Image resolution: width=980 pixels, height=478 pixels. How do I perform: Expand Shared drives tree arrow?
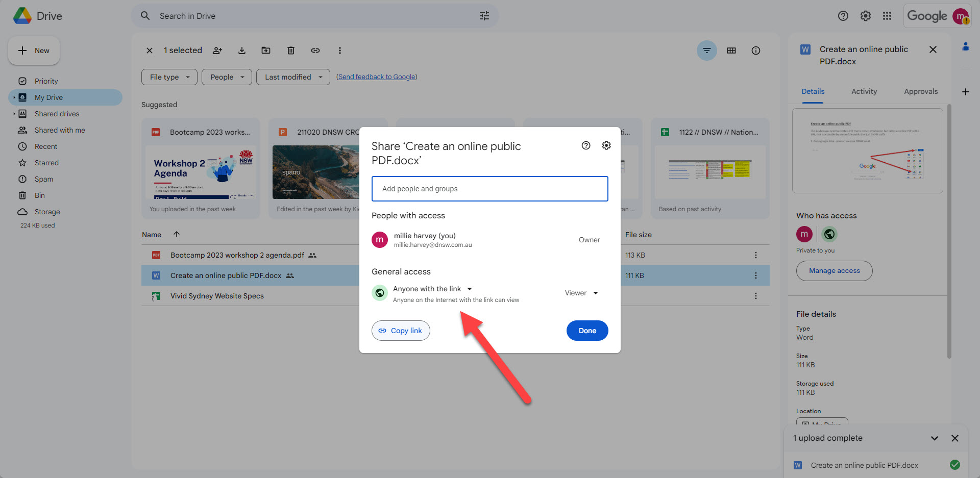(x=14, y=114)
